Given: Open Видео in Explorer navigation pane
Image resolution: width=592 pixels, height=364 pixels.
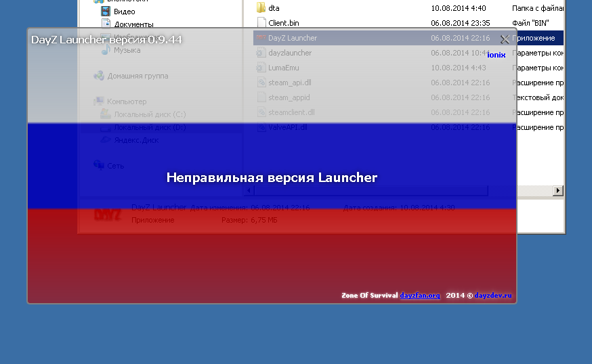Looking at the screenshot, I should click(124, 12).
